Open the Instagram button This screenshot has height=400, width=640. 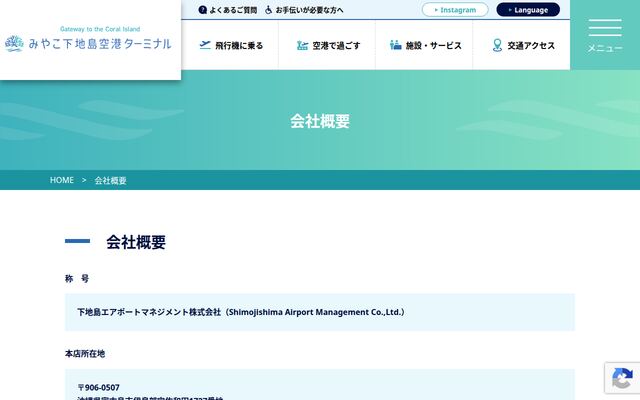[x=455, y=10]
